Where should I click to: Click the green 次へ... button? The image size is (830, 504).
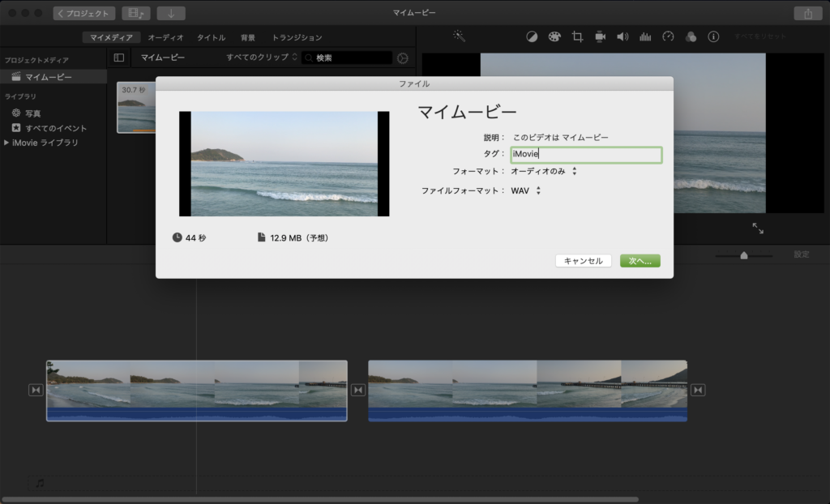pyautogui.click(x=640, y=261)
